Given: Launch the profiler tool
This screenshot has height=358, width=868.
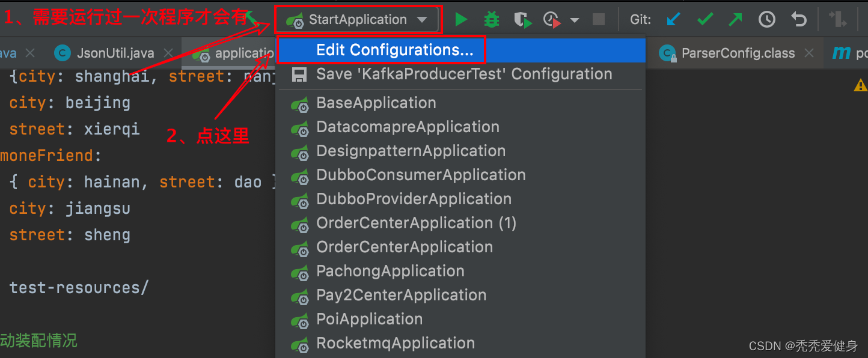Looking at the screenshot, I should (551, 19).
